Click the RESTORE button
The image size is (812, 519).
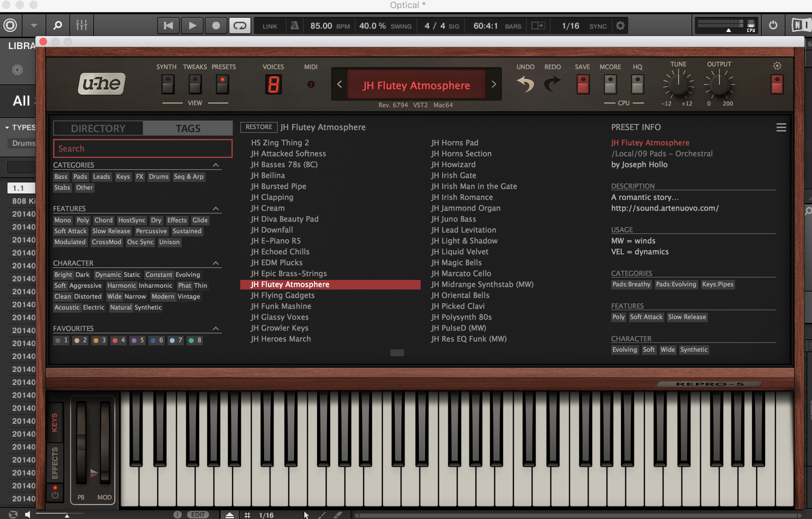pyautogui.click(x=259, y=127)
